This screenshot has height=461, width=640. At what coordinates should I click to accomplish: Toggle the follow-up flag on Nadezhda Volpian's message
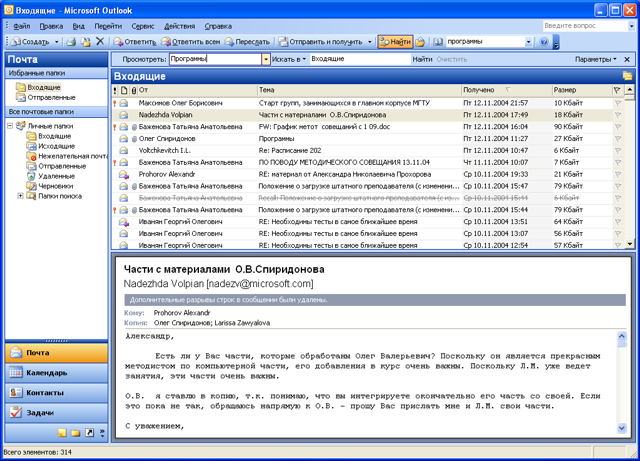pos(618,115)
